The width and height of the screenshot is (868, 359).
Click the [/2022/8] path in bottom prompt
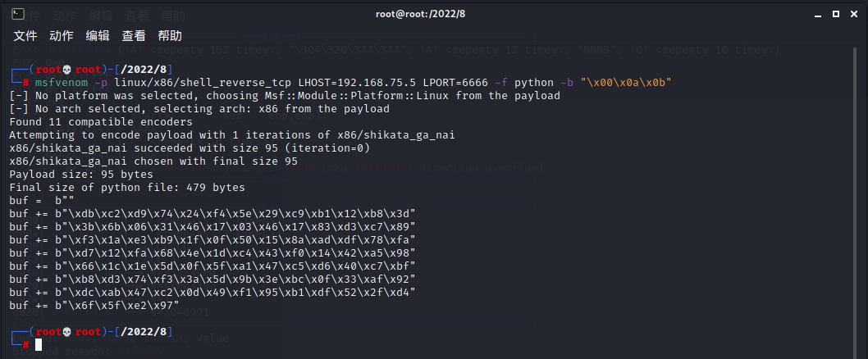pyautogui.click(x=144, y=332)
